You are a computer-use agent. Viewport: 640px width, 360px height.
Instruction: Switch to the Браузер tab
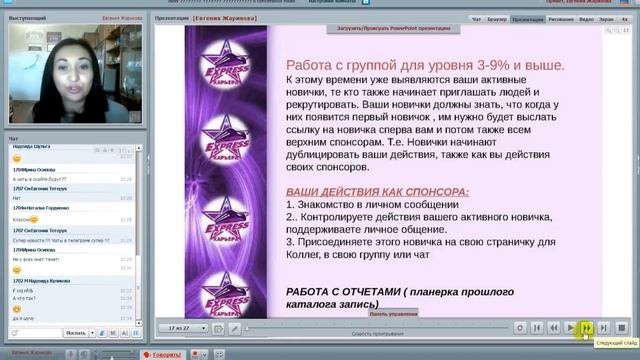click(x=497, y=19)
